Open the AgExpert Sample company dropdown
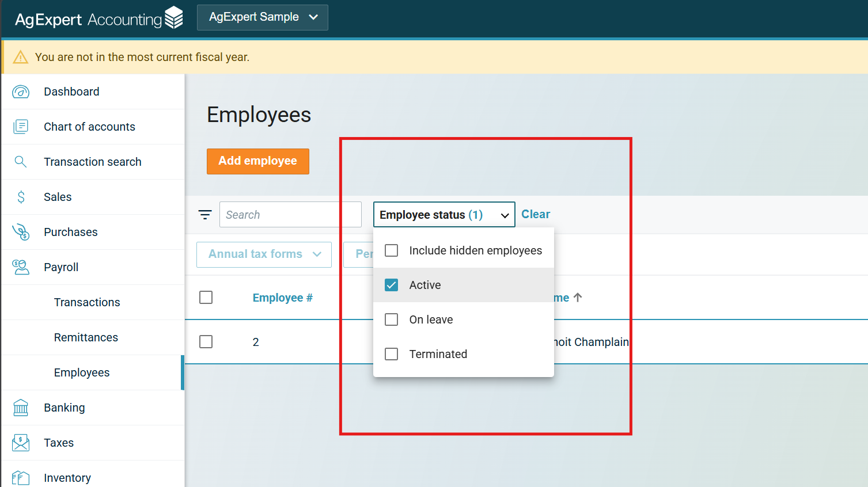Screen dimensions: 868x487 pyautogui.click(x=263, y=17)
